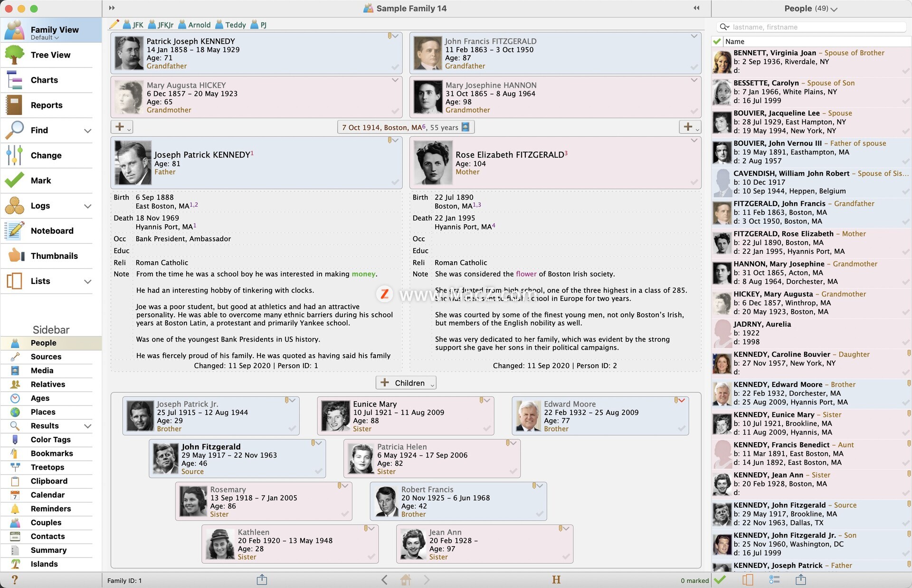The height and width of the screenshot is (588, 912).
Task: Open the help question mark
Action: coord(15,580)
